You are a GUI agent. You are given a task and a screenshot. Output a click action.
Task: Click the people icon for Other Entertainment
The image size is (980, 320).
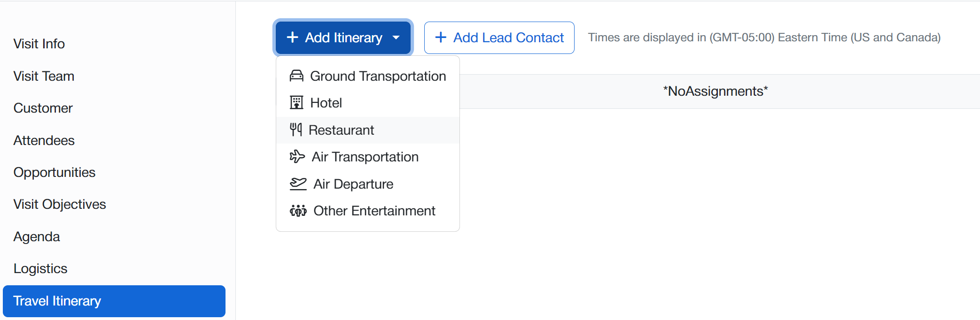coord(298,211)
